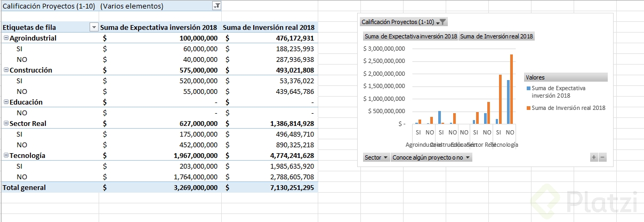Collapse the Agroindustrial row group
The image size is (644, 222).
[x=6, y=38]
